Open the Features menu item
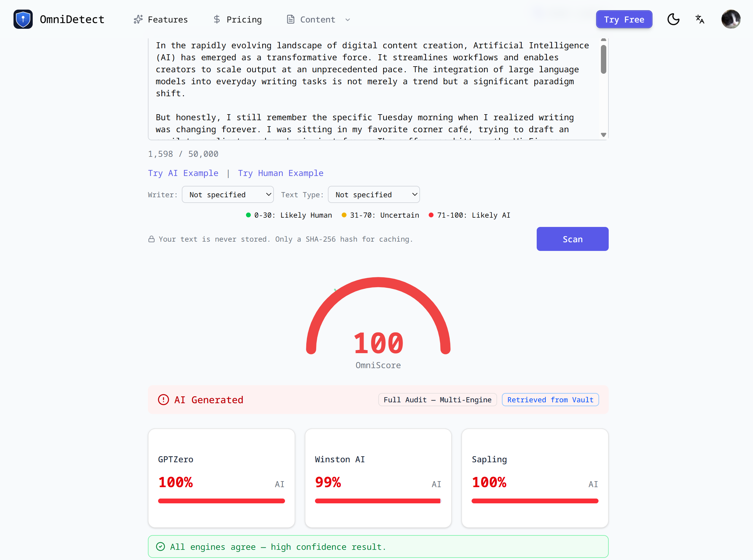 (168, 20)
